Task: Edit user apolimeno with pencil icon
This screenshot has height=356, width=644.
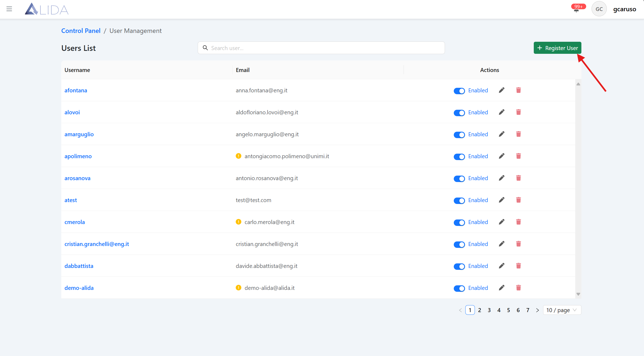Action: 502,156
